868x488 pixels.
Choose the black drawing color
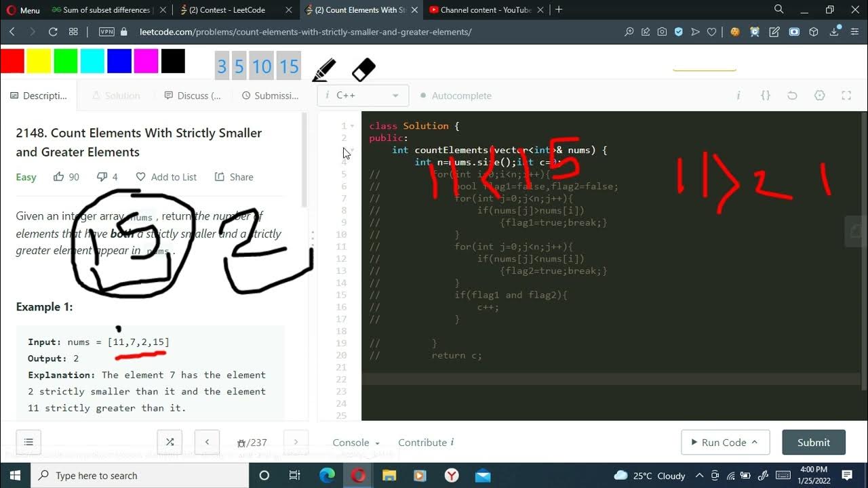(173, 61)
